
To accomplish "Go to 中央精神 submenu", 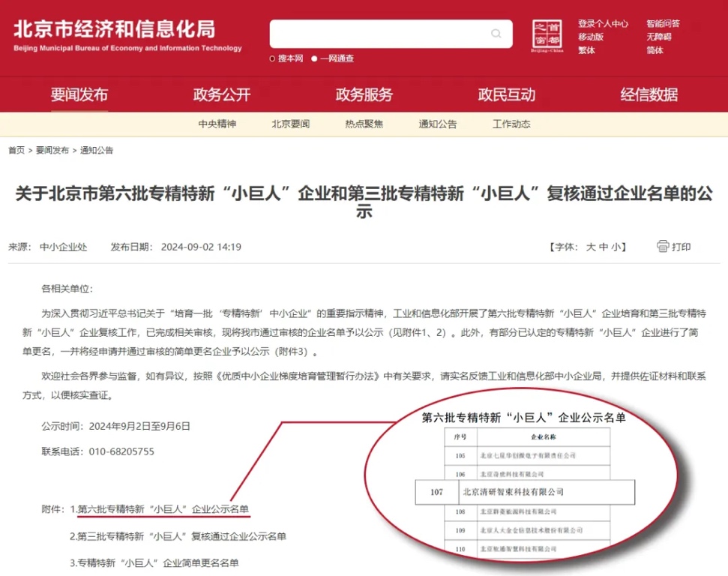I will [217, 124].
